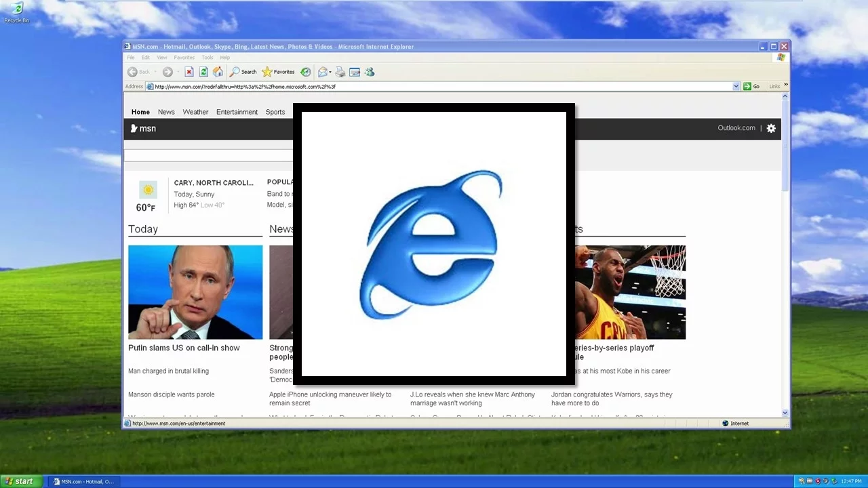The height and width of the screenshot is (488, 868).
Task: Open the Favorites star pane
Action: tap(278, 72)
